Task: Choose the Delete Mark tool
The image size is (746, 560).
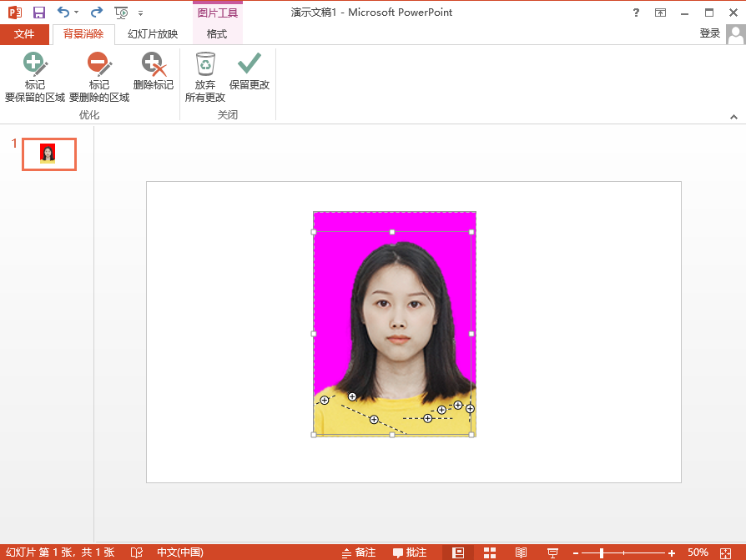Action: pyautogui.click(x=154, y=72)
